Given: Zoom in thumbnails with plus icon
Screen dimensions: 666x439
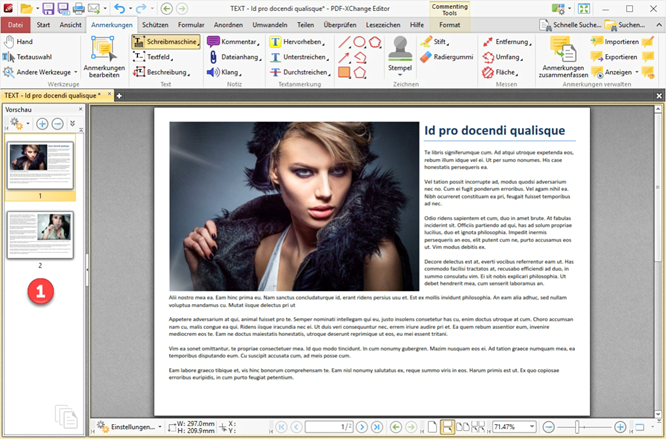Looking at the screenshot, I should 42,124.
